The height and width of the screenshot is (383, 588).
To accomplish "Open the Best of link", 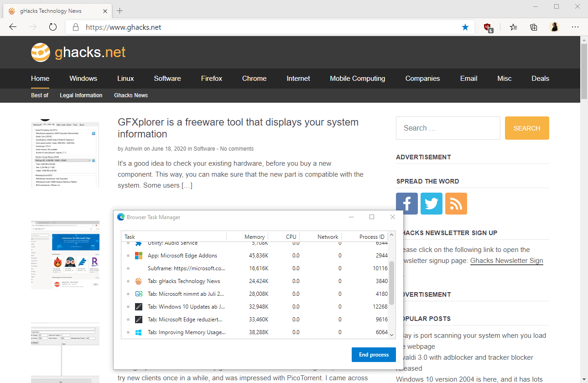I will 40,95.
